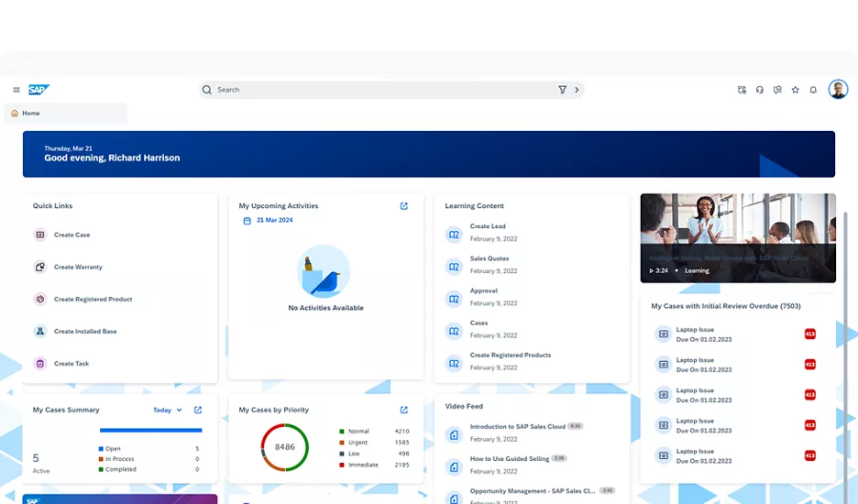Viewport: 858px width, 504px height.
Task: Open the favorites star icon
Action: point(795,90)
